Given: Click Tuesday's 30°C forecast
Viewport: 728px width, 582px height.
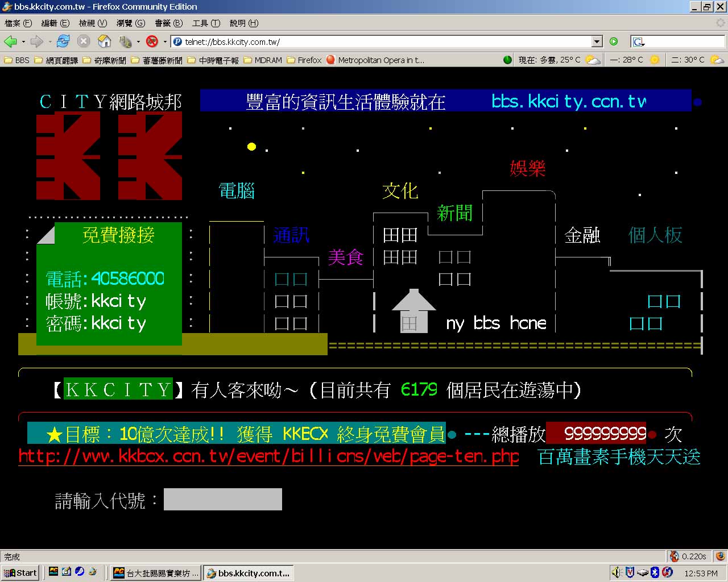Looking at the screenshot, I should (697, 60).
